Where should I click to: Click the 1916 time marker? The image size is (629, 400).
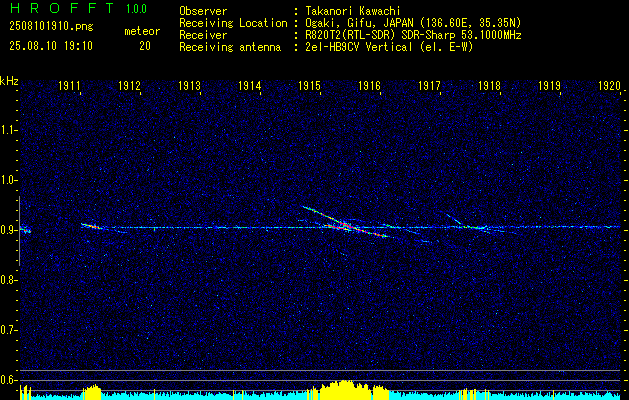point(369,86)
